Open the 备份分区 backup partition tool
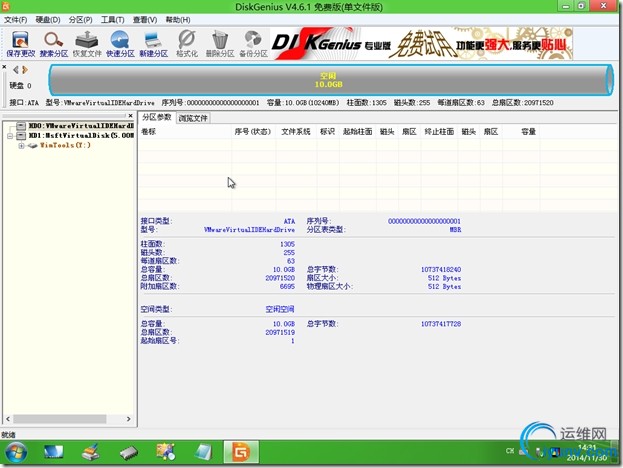 pos(253,44)
